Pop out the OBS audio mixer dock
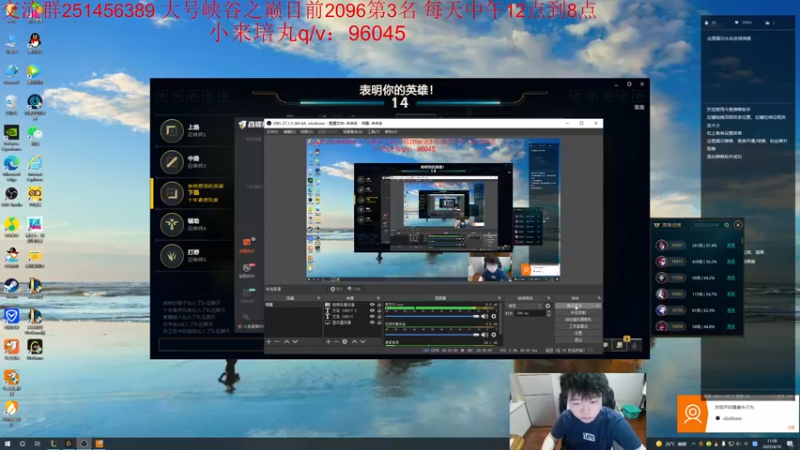Screen dimensions: 800x450 [499, 298]
